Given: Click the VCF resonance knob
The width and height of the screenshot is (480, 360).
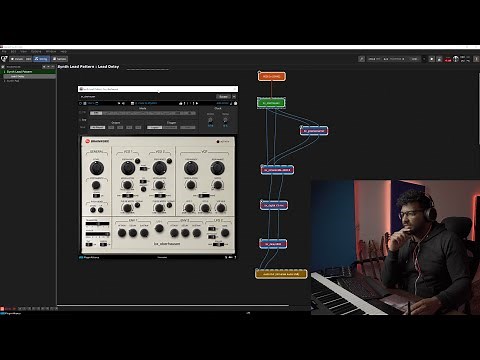Looking at the screenshot, I should (217, 168).
